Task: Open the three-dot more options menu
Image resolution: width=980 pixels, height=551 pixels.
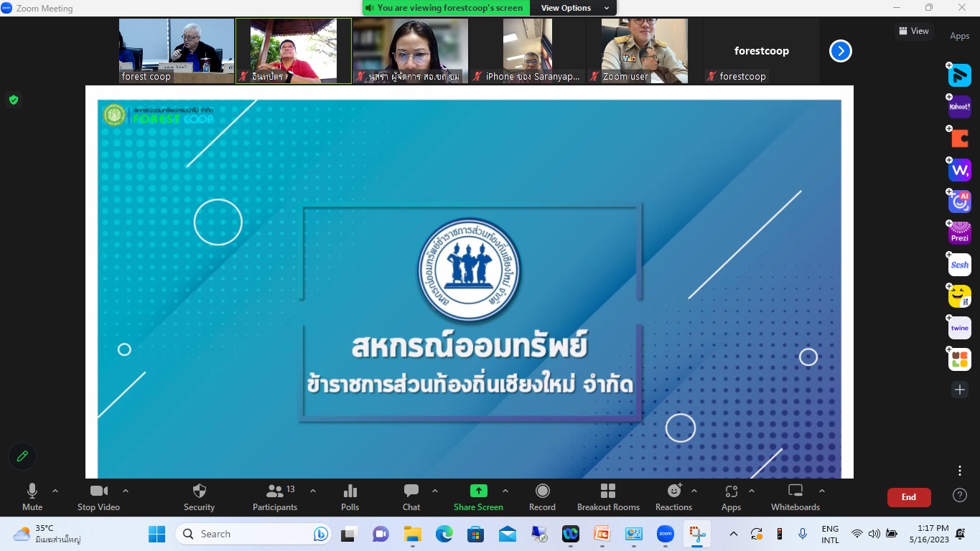Action: pyautogui.click(x=960, y=471)
